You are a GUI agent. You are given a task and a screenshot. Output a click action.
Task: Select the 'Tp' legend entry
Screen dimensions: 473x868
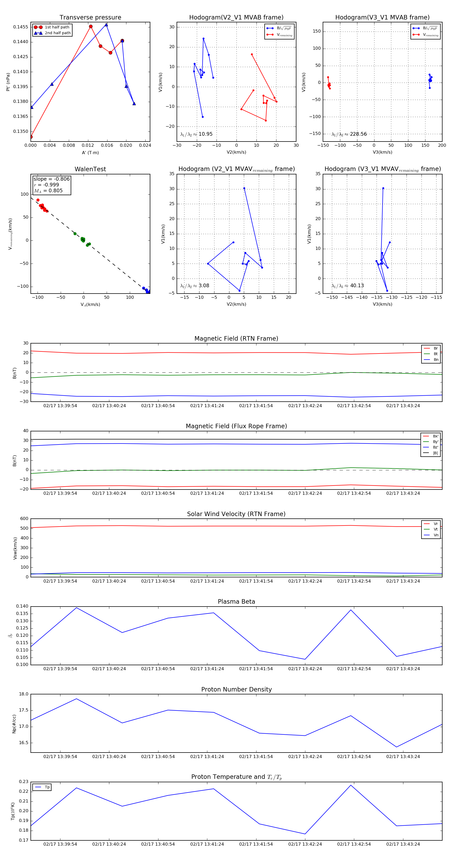coord(42,788)
